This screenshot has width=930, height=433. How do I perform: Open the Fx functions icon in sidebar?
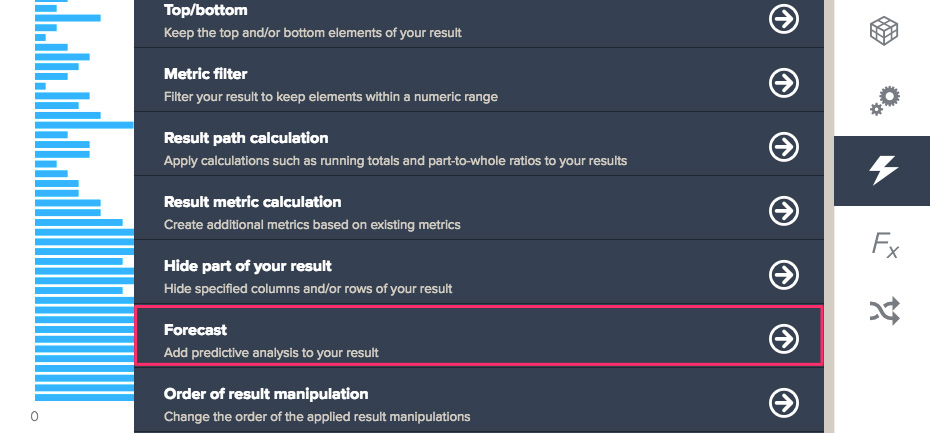tap(884, 244)
